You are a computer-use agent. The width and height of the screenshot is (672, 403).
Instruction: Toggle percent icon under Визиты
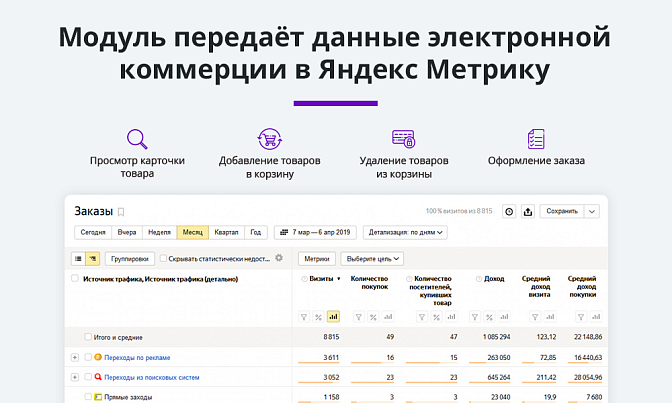coord(318,317)
